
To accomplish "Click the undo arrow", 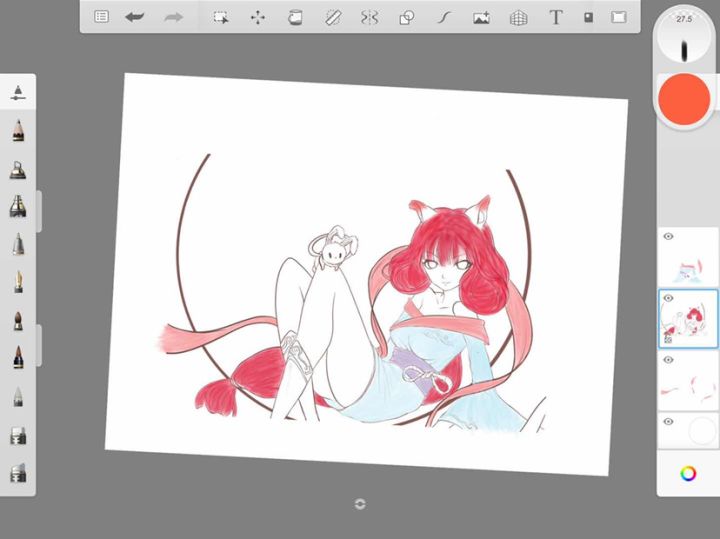I will tap(135, 17).
